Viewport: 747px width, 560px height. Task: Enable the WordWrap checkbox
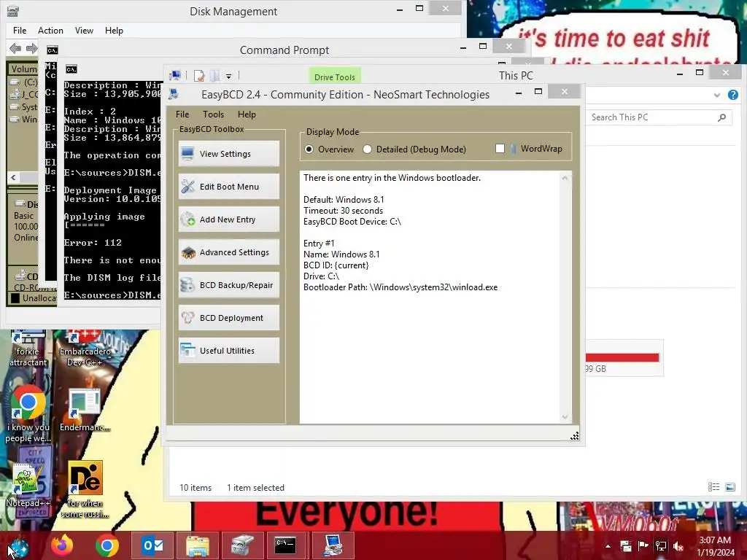click(500, 149)
